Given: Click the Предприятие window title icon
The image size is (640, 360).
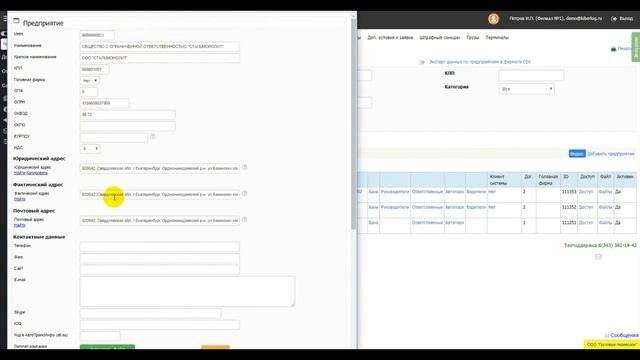Looking at the screenshot, I should point(16,20).
